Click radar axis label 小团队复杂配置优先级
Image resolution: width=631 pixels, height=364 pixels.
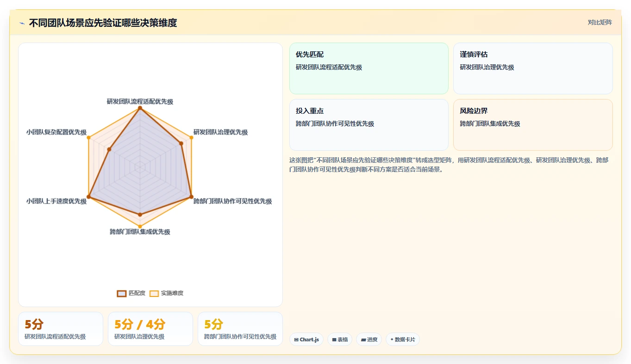pyautogui.click(x=56, y=132)
